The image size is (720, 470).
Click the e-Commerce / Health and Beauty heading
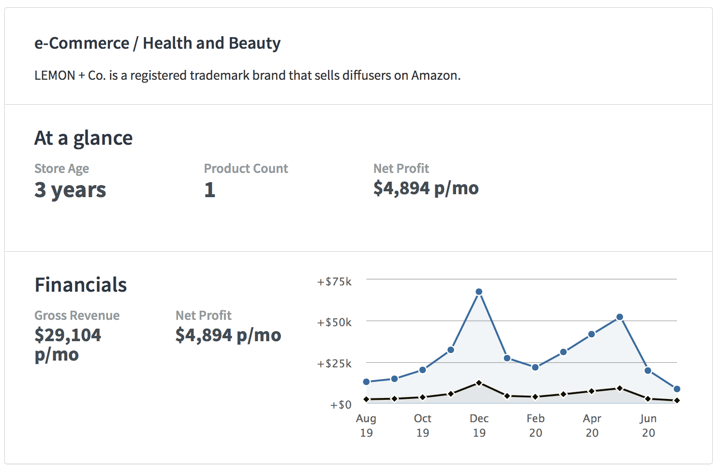click(157, 44)
